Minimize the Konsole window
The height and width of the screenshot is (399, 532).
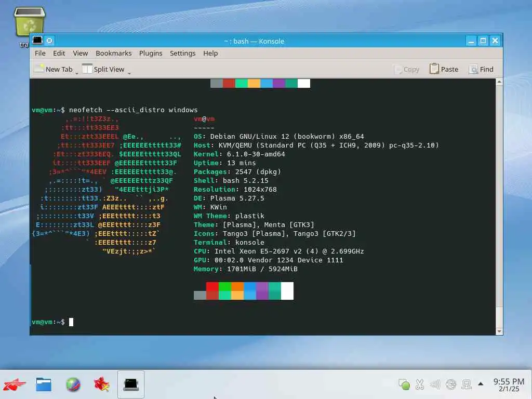471,41
